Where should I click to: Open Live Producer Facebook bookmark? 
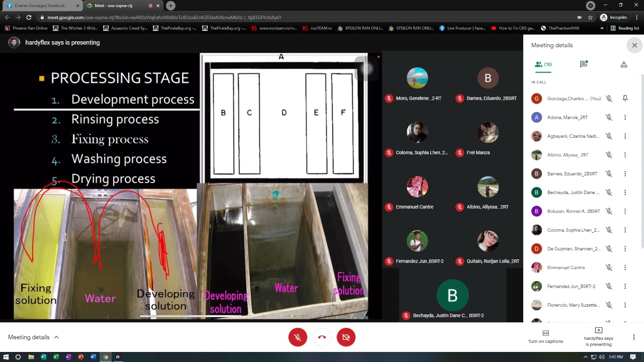(462, 28)
